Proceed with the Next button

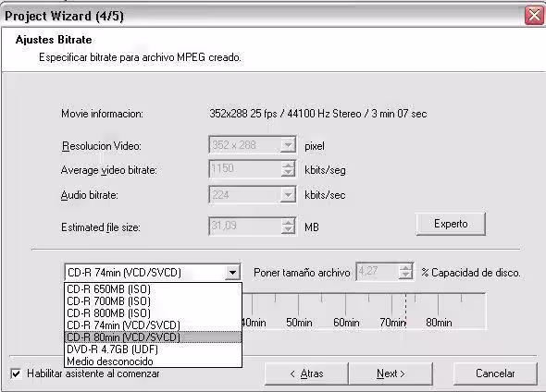(391, 374)
